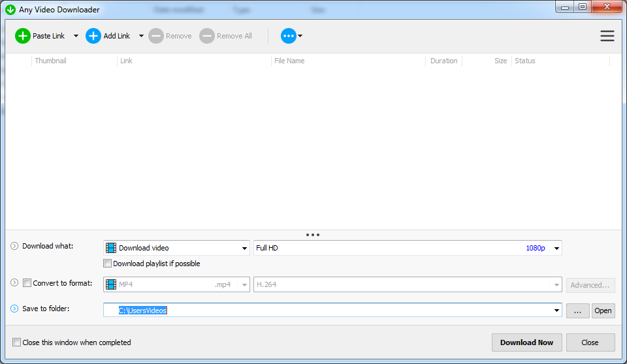Viewport: 627px width, 364px height.
Task: Open the blue three-dots more options button
Action: [x=288, y=36]
